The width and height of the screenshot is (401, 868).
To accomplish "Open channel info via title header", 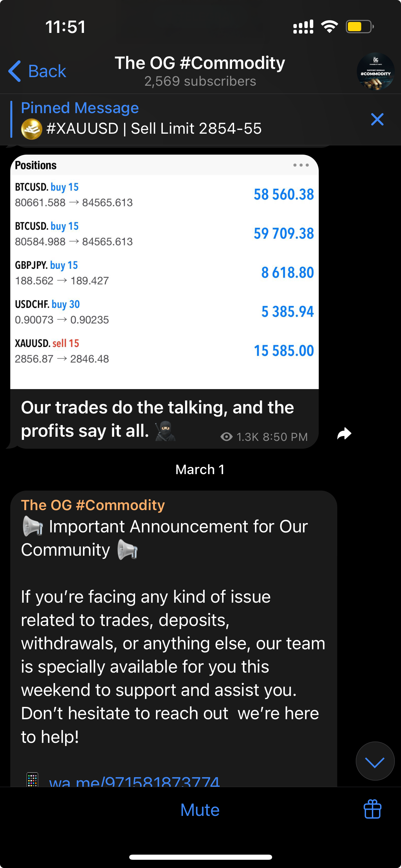I will coord(200,63).
